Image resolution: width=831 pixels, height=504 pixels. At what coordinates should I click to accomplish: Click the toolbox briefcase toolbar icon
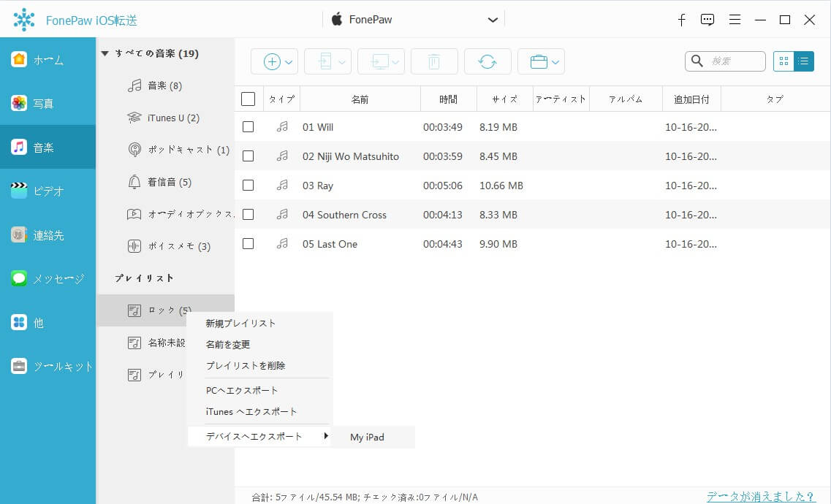pos(539,62)
